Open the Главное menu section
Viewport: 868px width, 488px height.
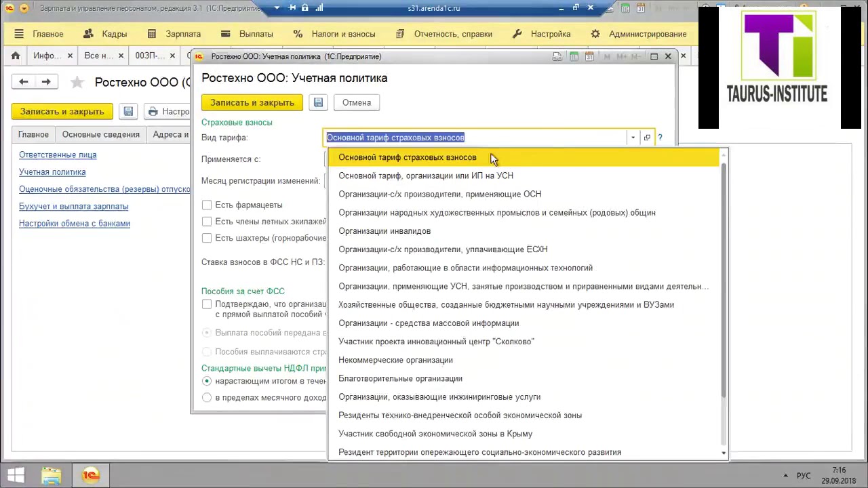point(48,34)
